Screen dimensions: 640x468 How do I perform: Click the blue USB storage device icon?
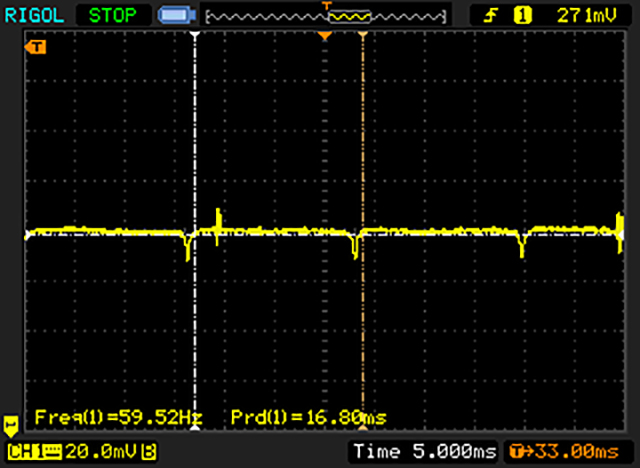[x=176, y=16]
